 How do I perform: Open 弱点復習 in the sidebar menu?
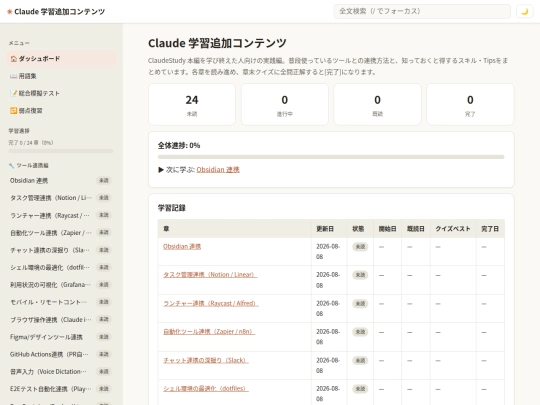(x=61, y=111)
